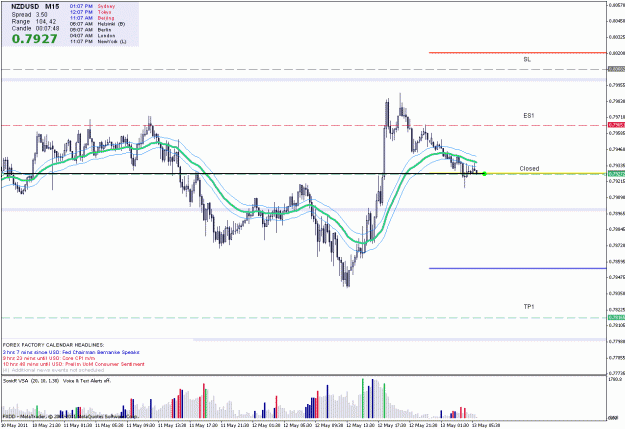
Task: Click the Core CPI m/m headline
Action: coord(49,358)
